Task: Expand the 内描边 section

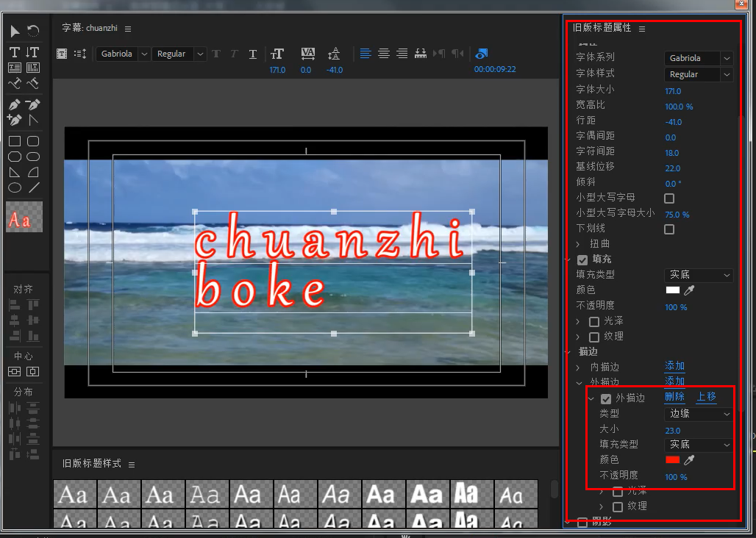Action: [x=578, y=367]
